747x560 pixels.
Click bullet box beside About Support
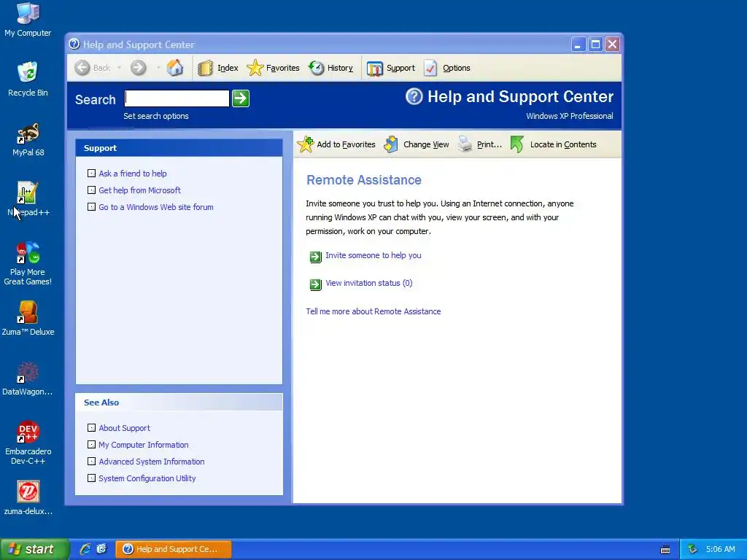tap(91, 427)
